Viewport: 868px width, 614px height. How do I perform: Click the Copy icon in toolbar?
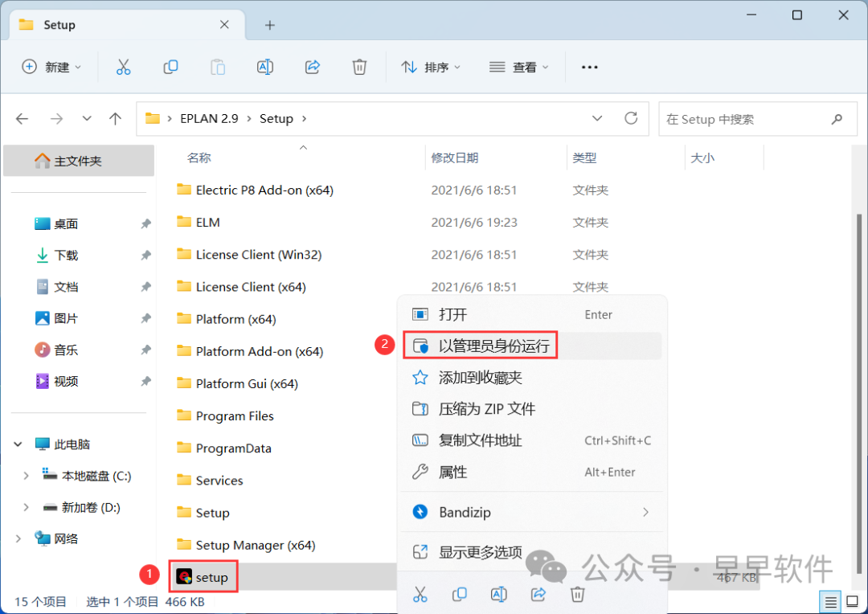coord(170,68)
